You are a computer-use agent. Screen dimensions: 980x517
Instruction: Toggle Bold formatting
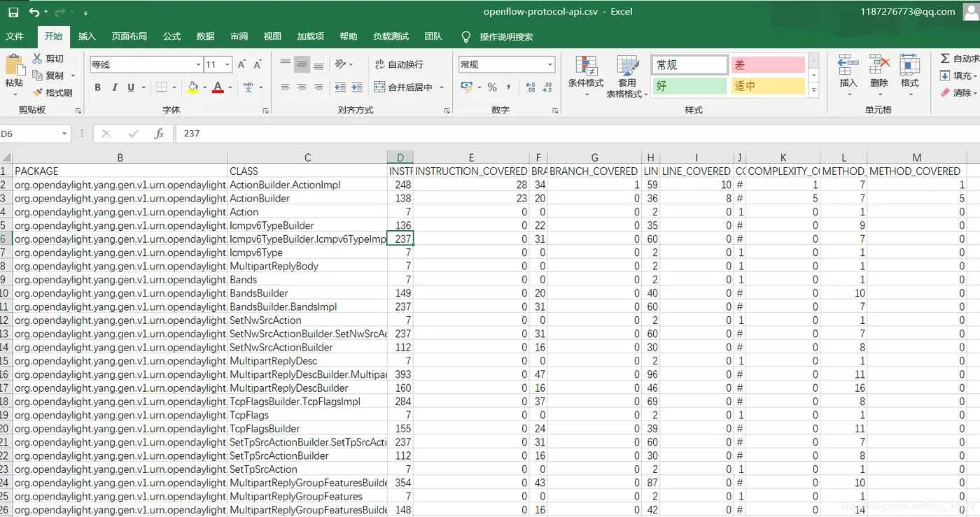tap(97, 87)
